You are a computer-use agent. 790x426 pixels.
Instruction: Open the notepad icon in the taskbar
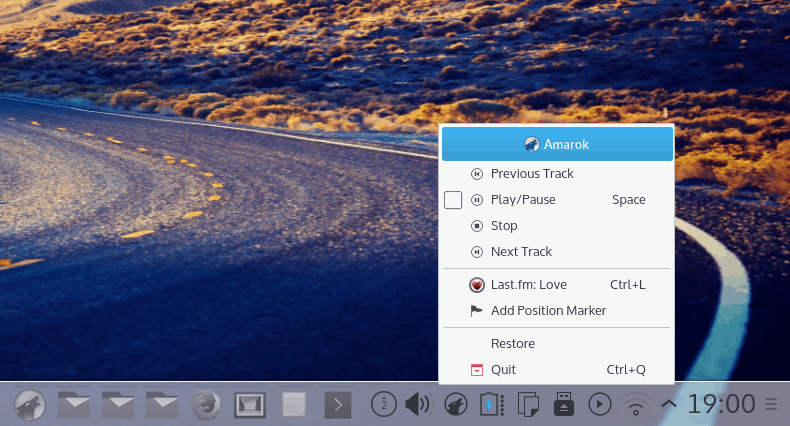294,404
